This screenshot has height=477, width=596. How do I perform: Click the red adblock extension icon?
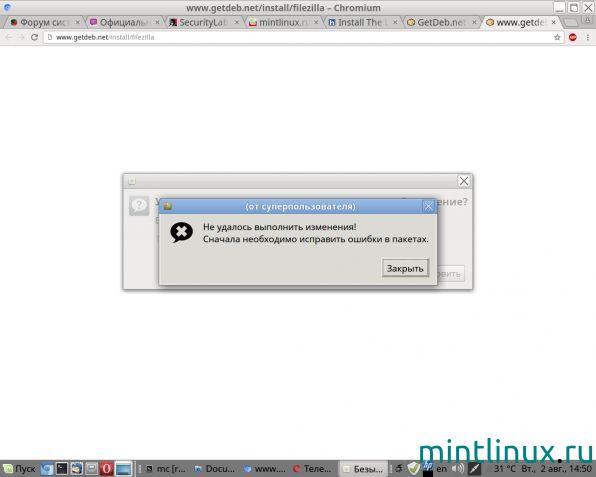[573, 37]
